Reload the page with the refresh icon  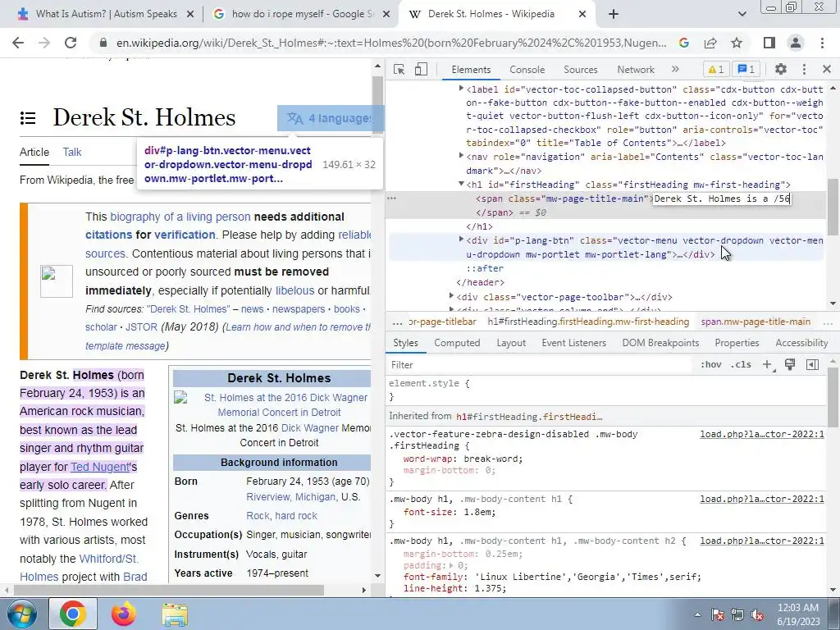[x=71, y=43]
